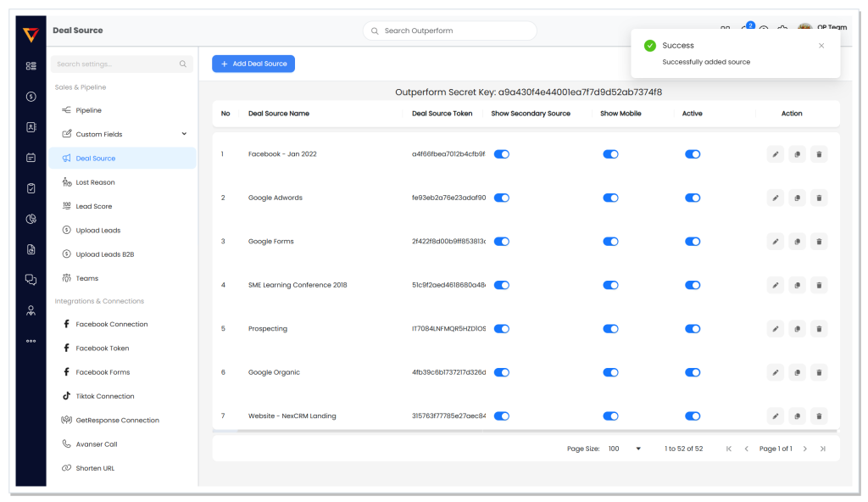Dismiss the Success notification
The width and height of the screenshot is (868, 502).
pyautogui.click(x=821, y=46)
